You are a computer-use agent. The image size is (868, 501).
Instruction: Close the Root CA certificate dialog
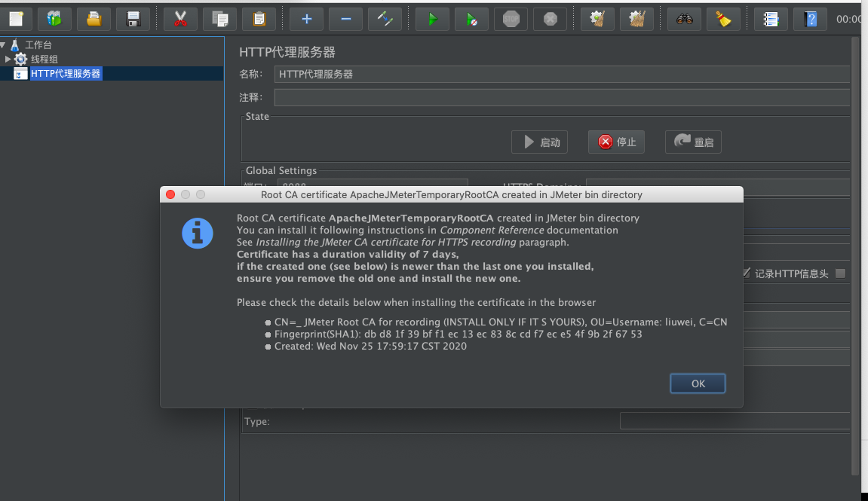tap(170, 194)
